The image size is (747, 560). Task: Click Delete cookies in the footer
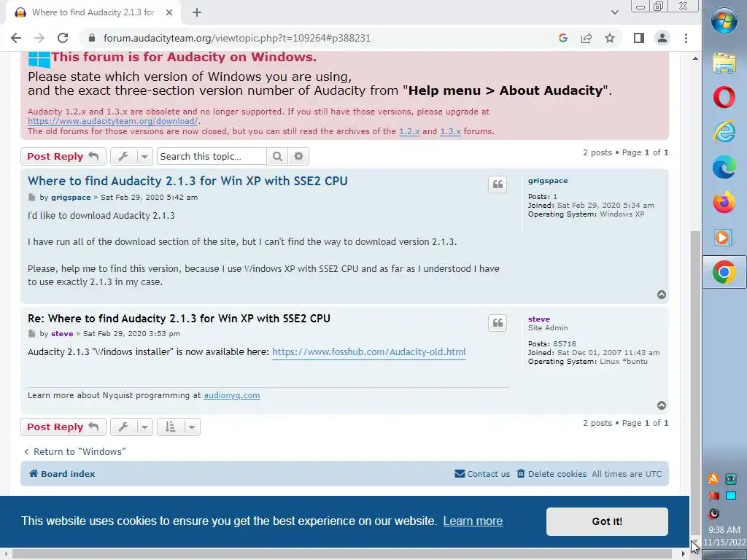pos(551,474)
